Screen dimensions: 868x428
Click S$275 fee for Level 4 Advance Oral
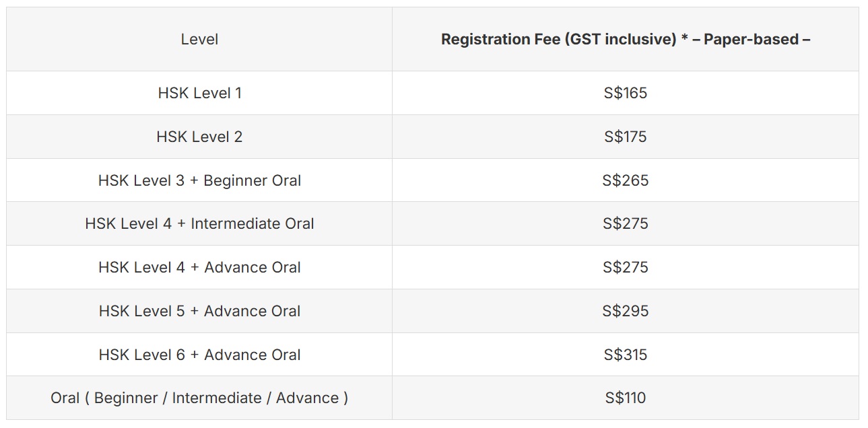[x=625, y=268]
